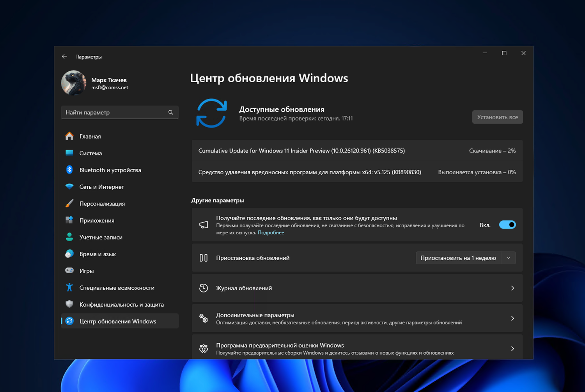Open Главная in the sidebar
Screen dimensions: 585x392
click(x=120, y=136)
